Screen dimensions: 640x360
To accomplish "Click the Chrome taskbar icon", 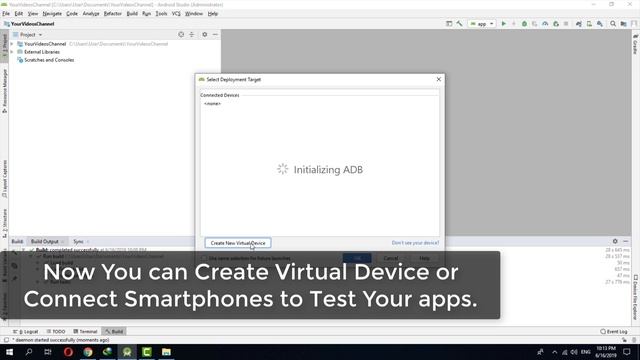I will pyautogui.click(x=88, y=352).
